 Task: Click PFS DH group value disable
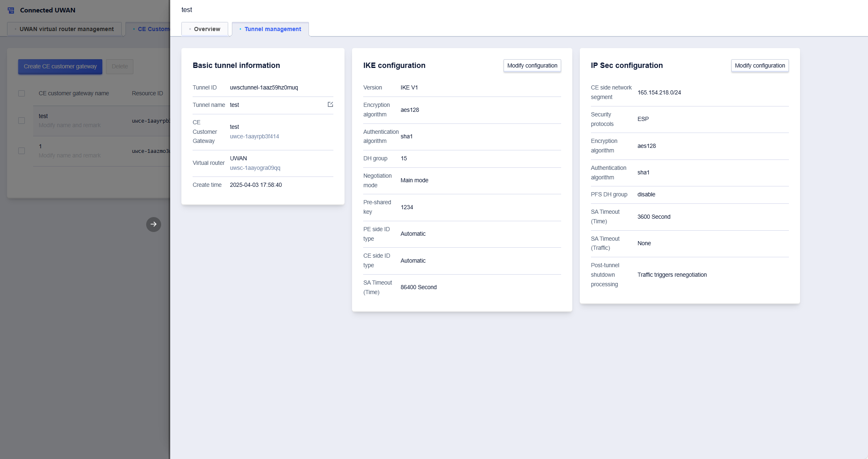click(x=646, y=194)
